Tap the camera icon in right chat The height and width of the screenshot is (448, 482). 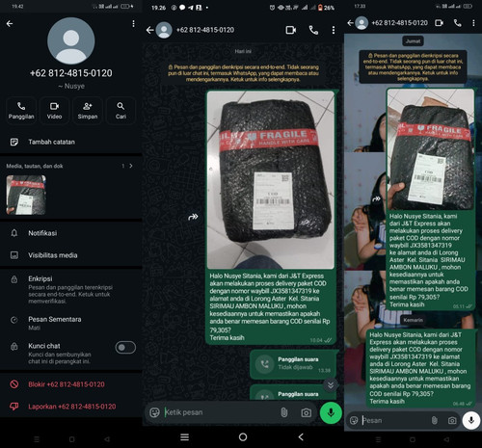(x=452, y=420)
